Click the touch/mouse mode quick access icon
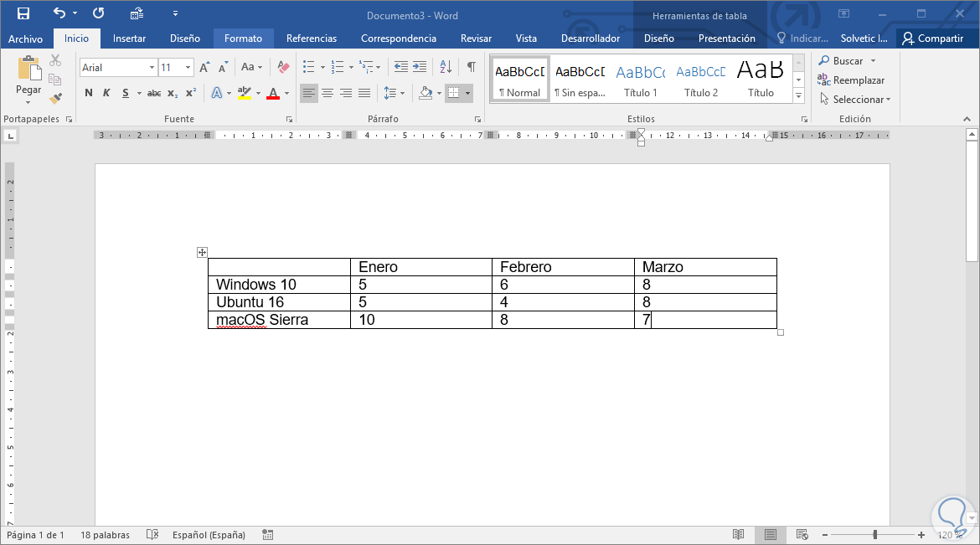980x545 pixels. tap(137, 13)
